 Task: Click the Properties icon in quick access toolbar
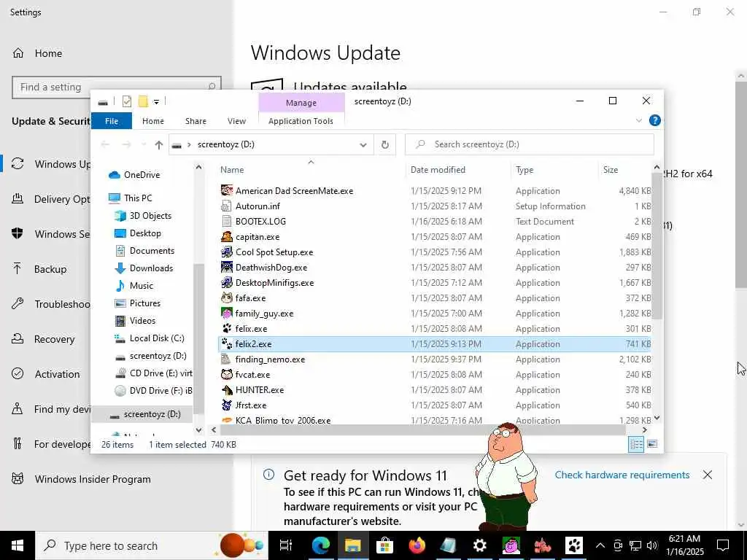coord(127,101)
